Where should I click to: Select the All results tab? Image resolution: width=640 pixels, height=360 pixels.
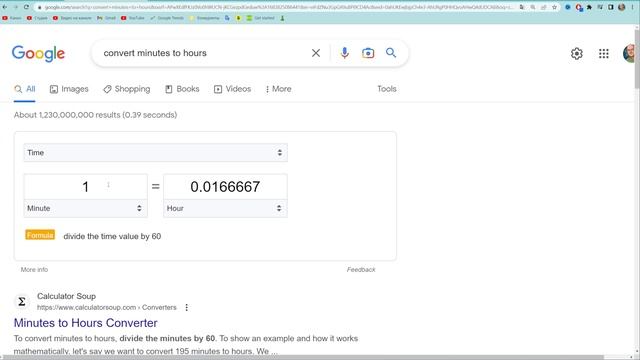25,89
